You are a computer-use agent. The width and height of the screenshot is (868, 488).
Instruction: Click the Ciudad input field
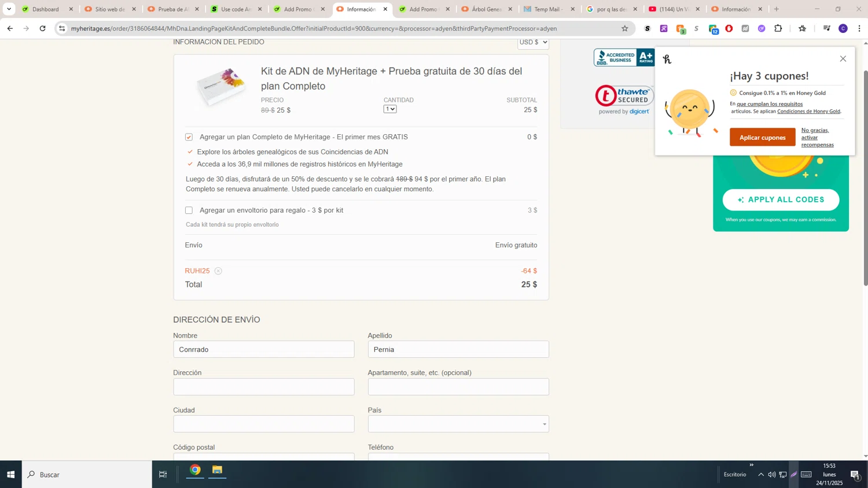263,424
